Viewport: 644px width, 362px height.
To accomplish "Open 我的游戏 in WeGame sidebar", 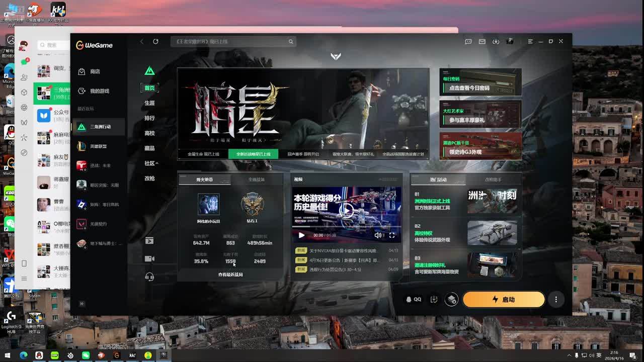I will pos(94,91).
